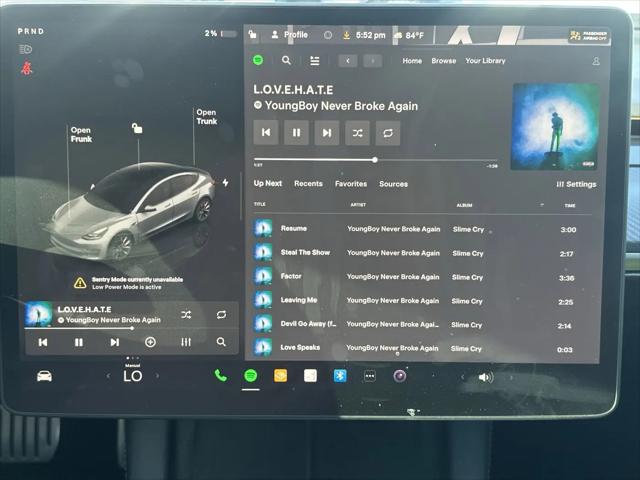Seek using the main song progress slider

tap(376, 160)
